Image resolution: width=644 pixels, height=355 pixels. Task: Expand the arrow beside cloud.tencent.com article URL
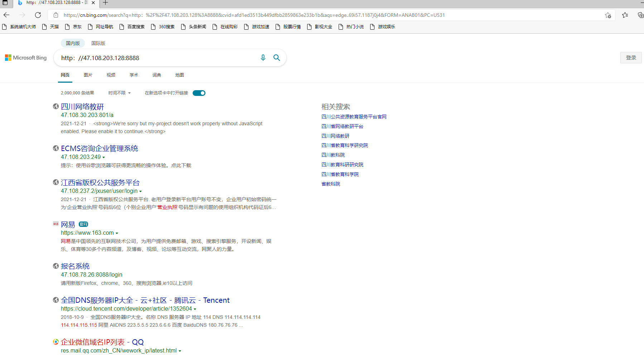pyautogui.click(x=195, y=309)
